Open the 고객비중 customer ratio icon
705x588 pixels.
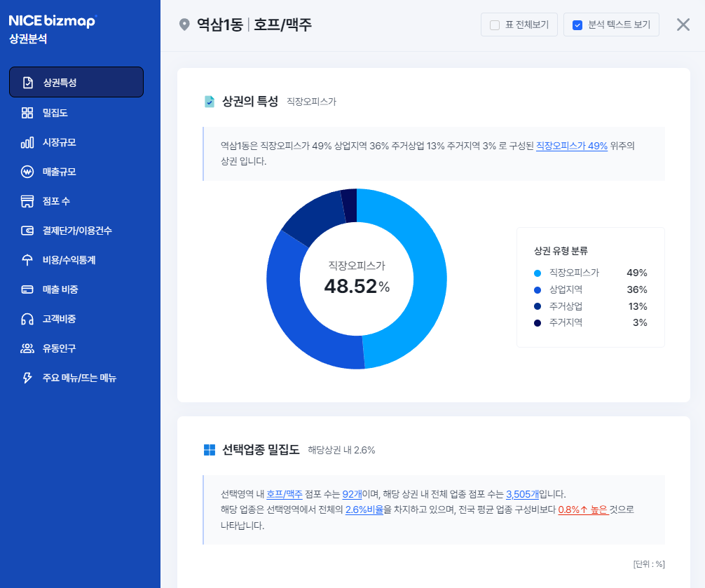tap(28, 319)
